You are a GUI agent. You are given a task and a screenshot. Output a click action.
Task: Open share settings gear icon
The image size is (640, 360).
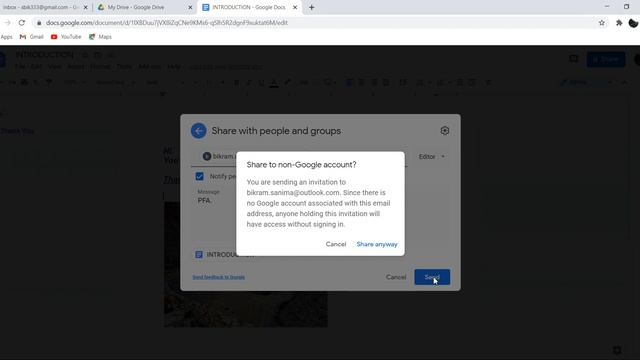click(444, 131)
